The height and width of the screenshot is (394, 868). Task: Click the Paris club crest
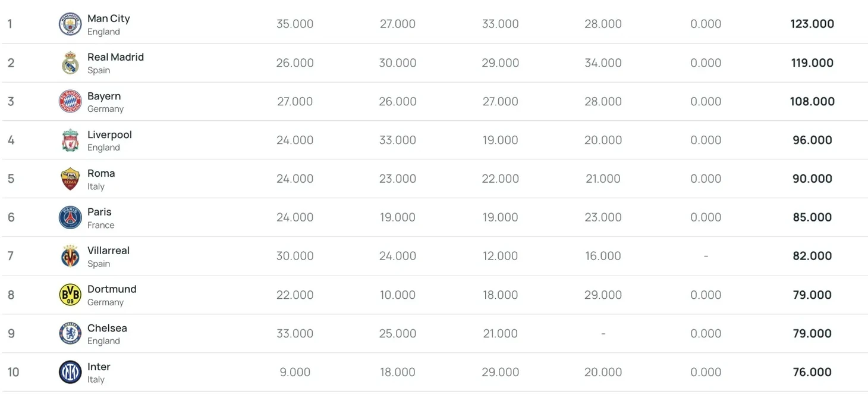[70, 217]
